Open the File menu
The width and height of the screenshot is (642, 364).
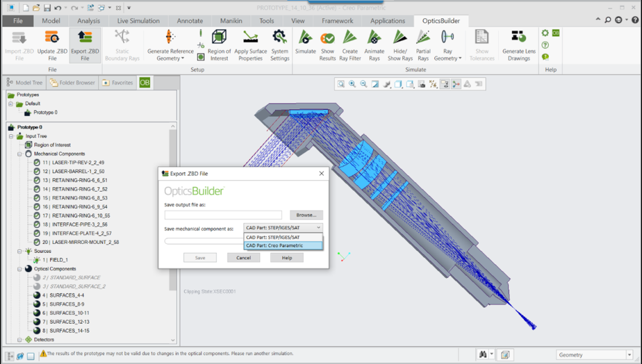pos(18,21)
